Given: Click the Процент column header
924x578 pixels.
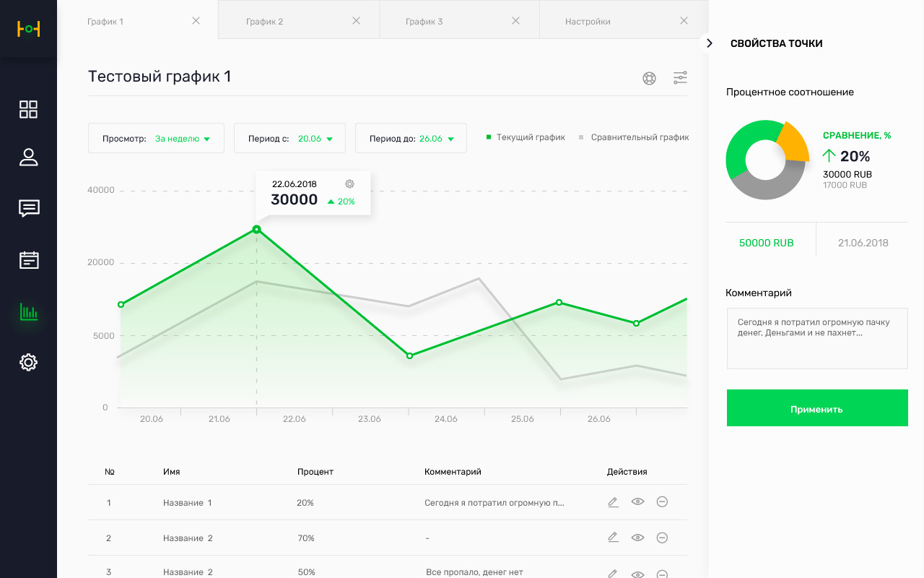Looking at the screenshot, I should (x=315, y=472).
